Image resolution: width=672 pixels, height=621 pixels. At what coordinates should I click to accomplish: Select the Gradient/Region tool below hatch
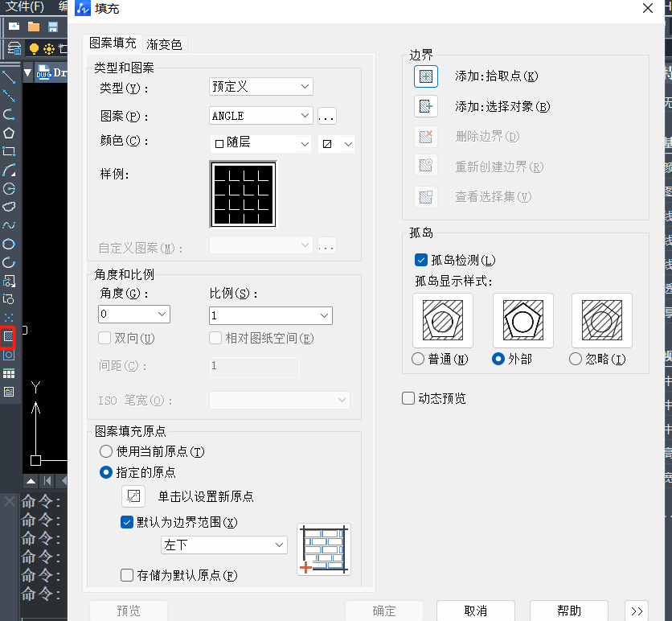pos(9,355)
